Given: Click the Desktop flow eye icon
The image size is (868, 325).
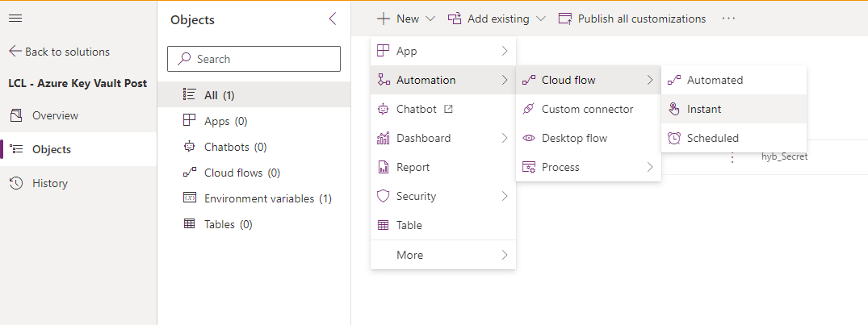Looking at the screenshot, I should coord(529,138).
